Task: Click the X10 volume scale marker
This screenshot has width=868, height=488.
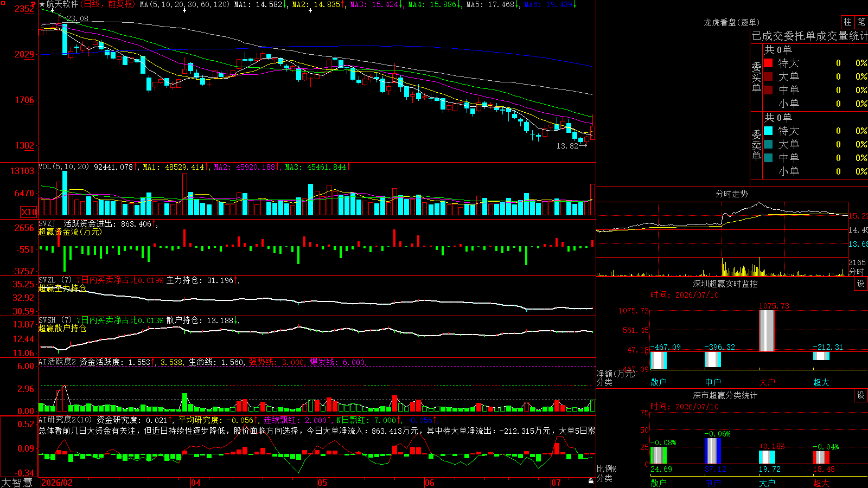Action: click(29, 212)
